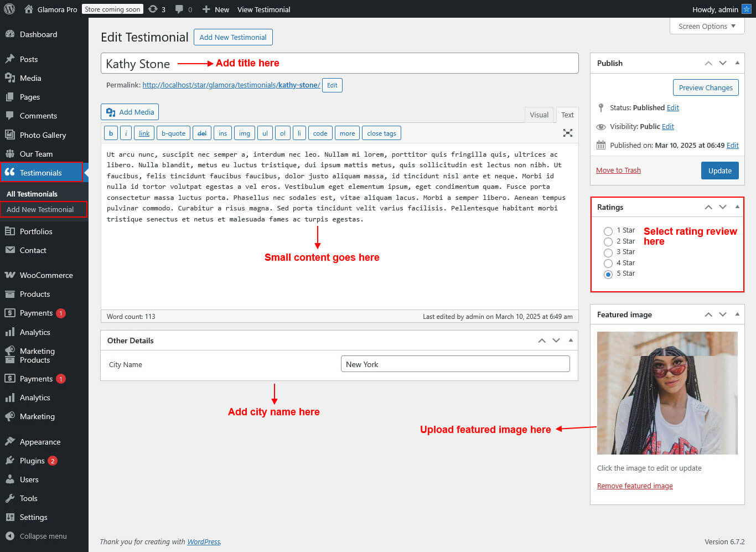Switch to Visual editor tab
This screenshot has width=756, height=552.
tap(539, 115)
